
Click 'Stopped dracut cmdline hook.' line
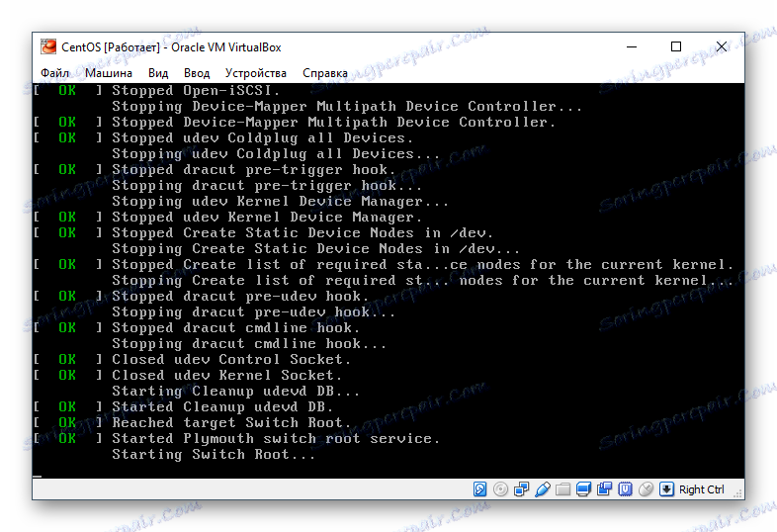(236, 327)
